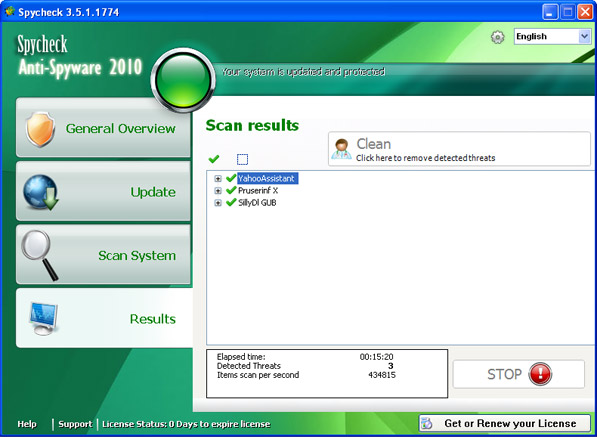Expand the SillyDl GUB tree node
This screenshot has width=597, height=437.
click(218, 203)
